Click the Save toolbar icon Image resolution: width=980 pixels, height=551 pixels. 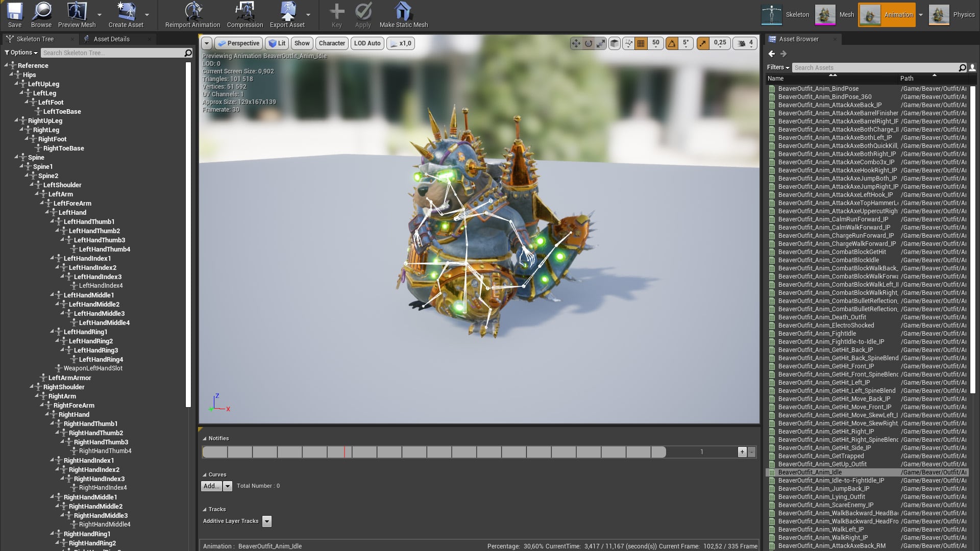click(15, 14)
